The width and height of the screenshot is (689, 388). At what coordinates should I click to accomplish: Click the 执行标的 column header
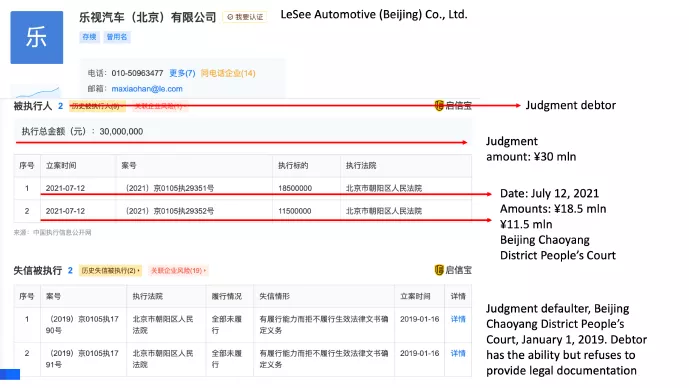293,166
